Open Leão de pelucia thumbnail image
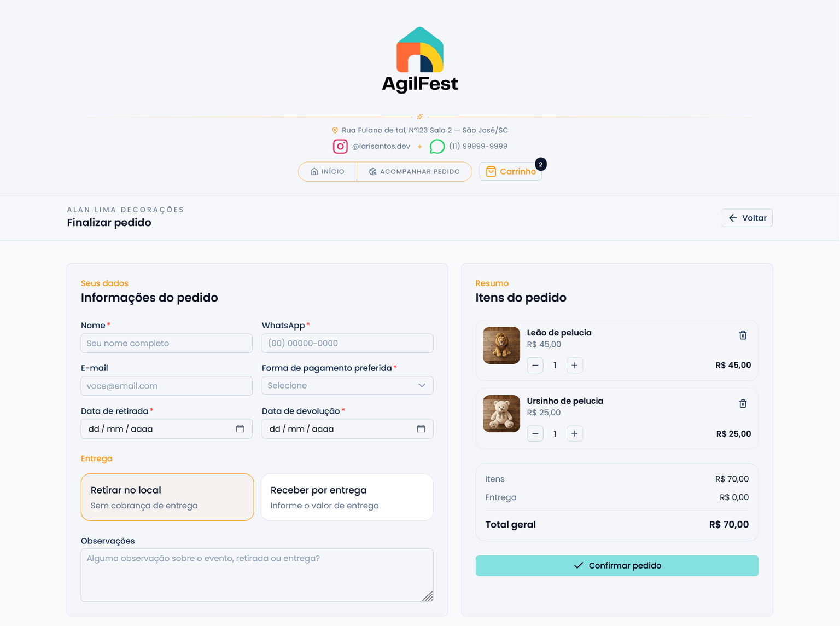The width and height of the screenshot is (840, 626). 501,345
